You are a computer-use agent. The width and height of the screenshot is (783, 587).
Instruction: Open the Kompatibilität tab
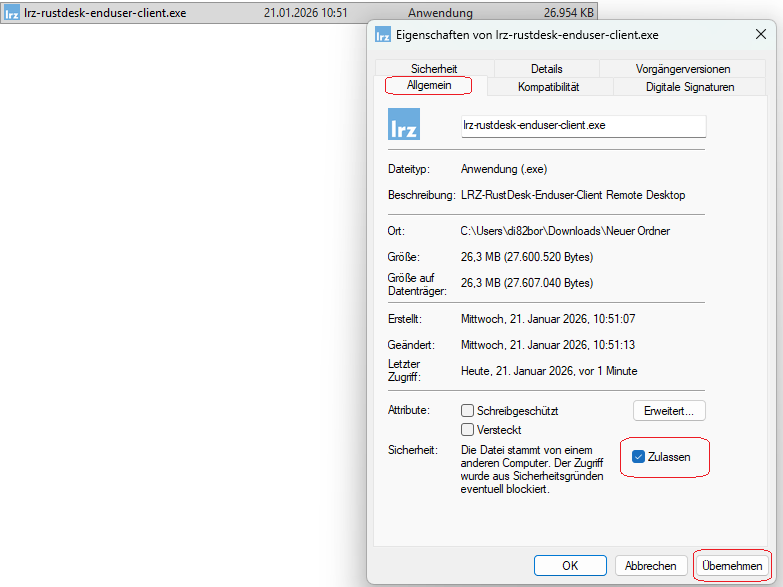point(548,87)
